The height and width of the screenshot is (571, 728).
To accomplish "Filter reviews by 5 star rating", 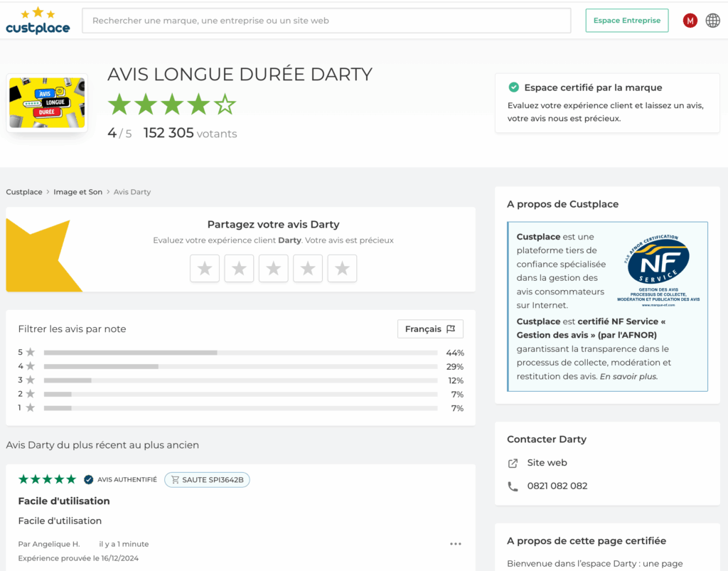I will (240, 353).
